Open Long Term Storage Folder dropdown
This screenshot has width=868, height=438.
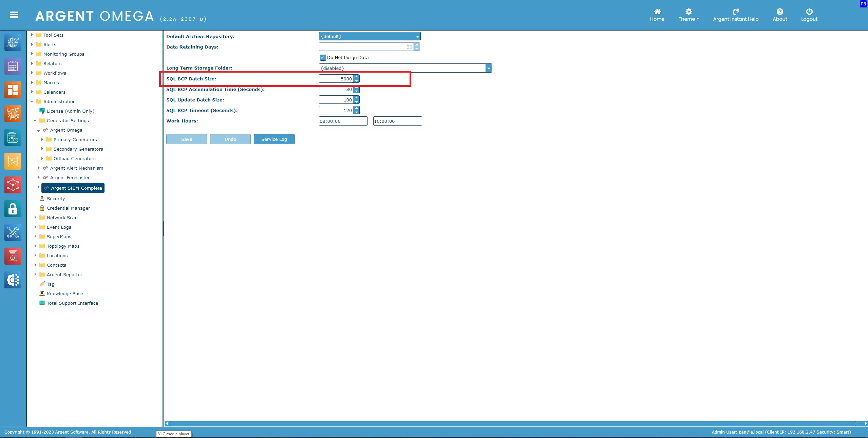[488, 68]
